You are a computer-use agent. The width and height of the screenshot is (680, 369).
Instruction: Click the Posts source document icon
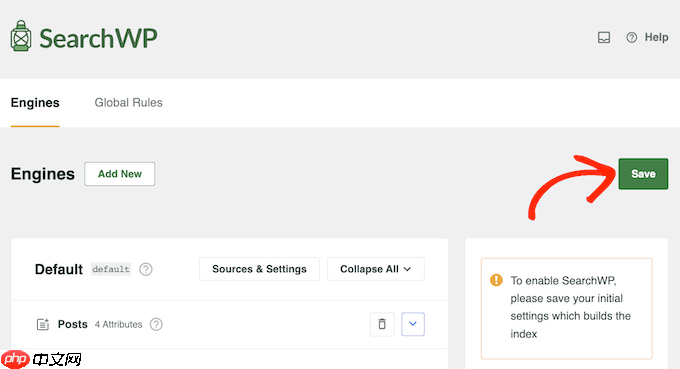[42, 324]
